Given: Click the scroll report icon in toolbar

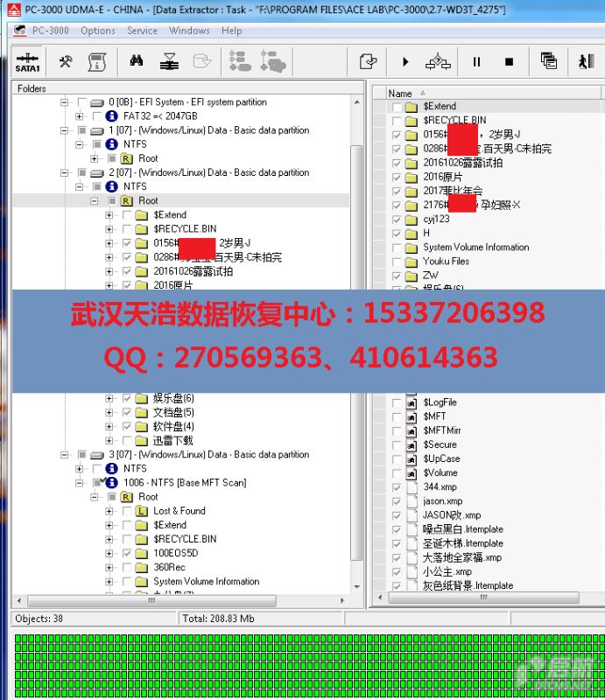Looking at the screenshot, I should coord(97,61).
